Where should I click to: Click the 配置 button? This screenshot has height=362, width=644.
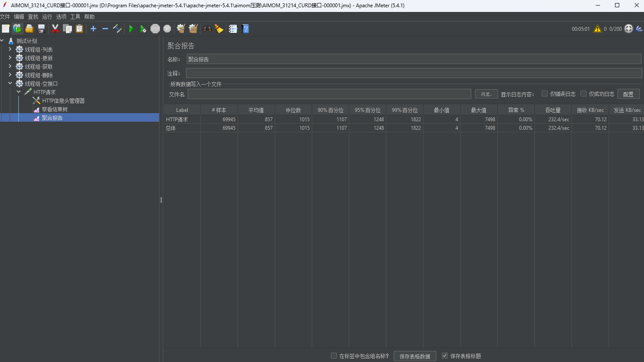tap(628, 94)
